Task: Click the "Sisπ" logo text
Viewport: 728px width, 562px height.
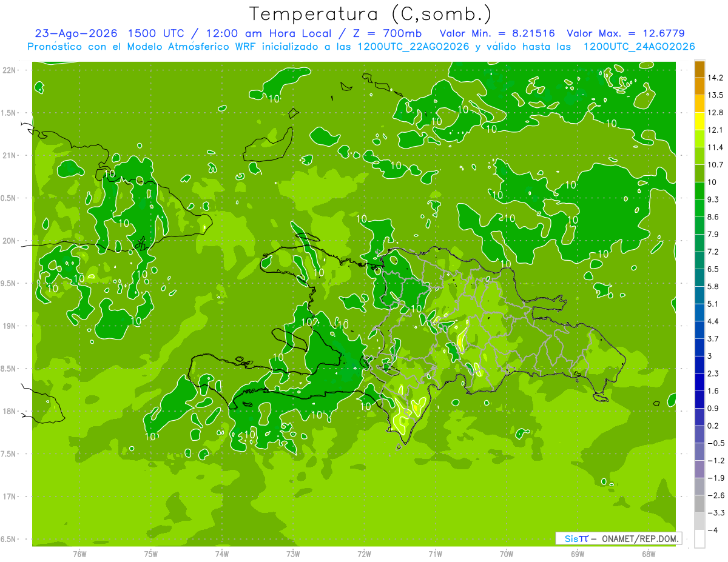Action: (576, 538)
